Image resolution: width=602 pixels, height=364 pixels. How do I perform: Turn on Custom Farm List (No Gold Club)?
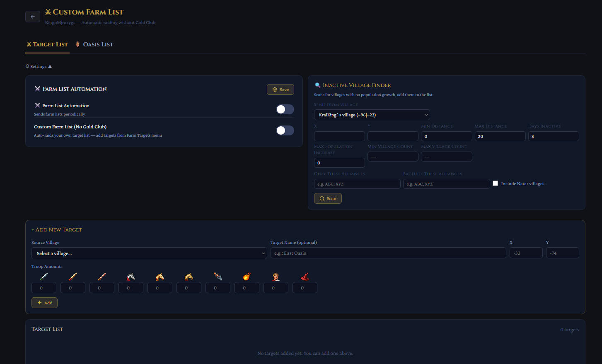(285, 130)
